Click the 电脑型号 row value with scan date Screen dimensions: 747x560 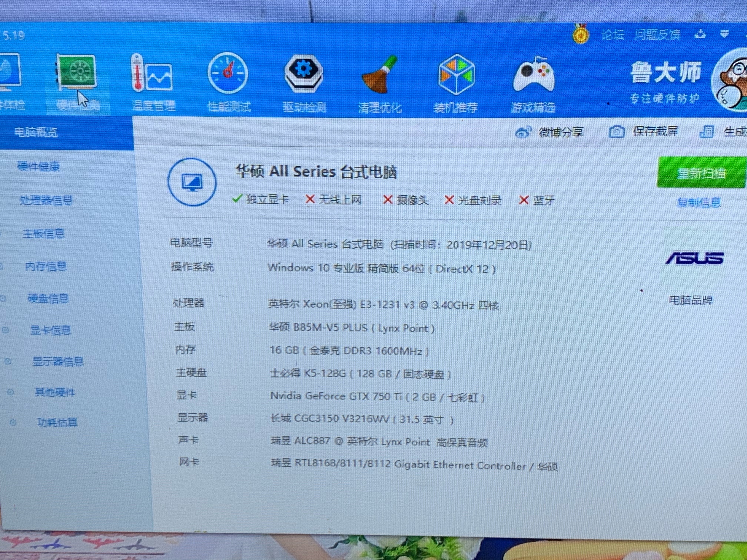(x=399, y=244)
